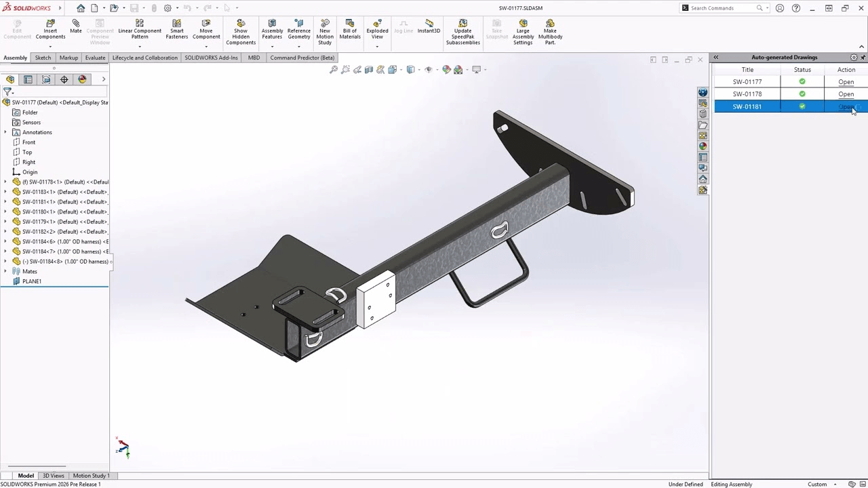Expand the SW-01178<1> component node
868x488 pixels.
pos(5,182)
